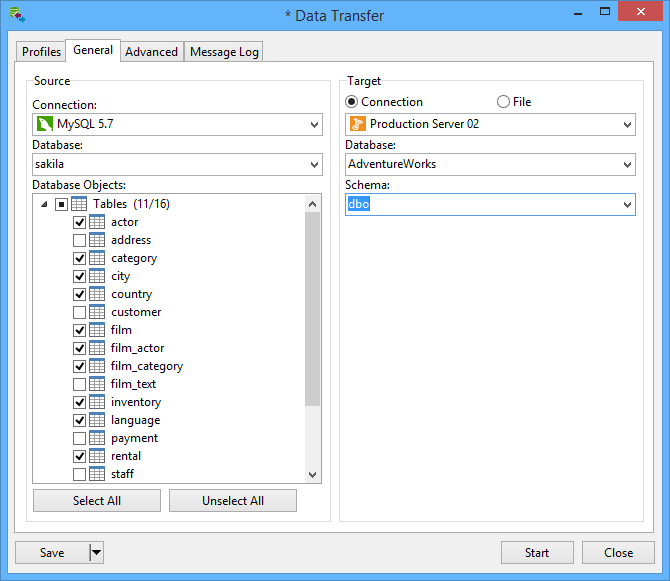Uncheck the film_category table checkbox
Viewport: 670px width, 581px height.
coord(79,366)
